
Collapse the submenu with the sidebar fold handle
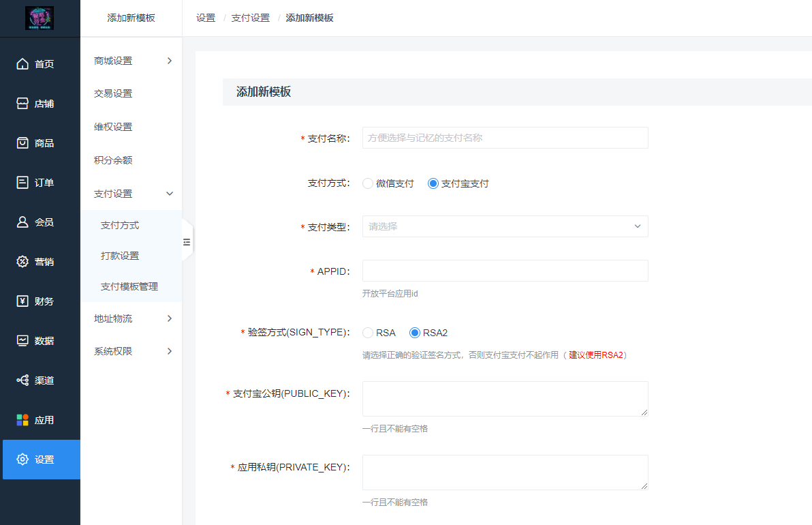(x=187, y=242)
